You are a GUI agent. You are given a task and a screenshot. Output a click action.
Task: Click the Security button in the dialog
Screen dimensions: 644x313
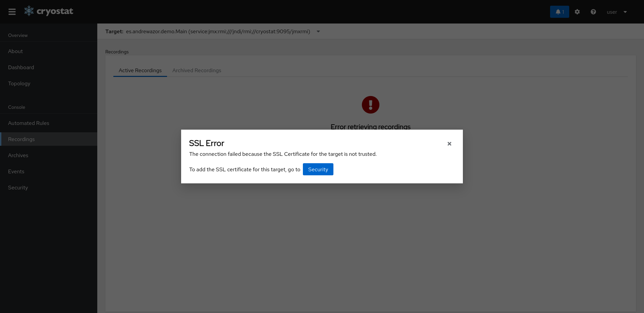coord(318,169)
